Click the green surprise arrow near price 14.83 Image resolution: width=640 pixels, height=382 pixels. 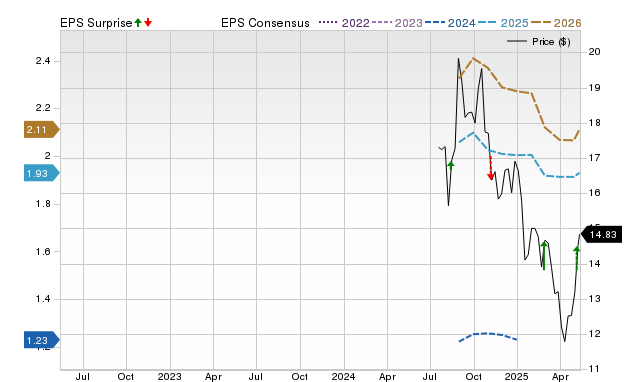coord(577,258)
